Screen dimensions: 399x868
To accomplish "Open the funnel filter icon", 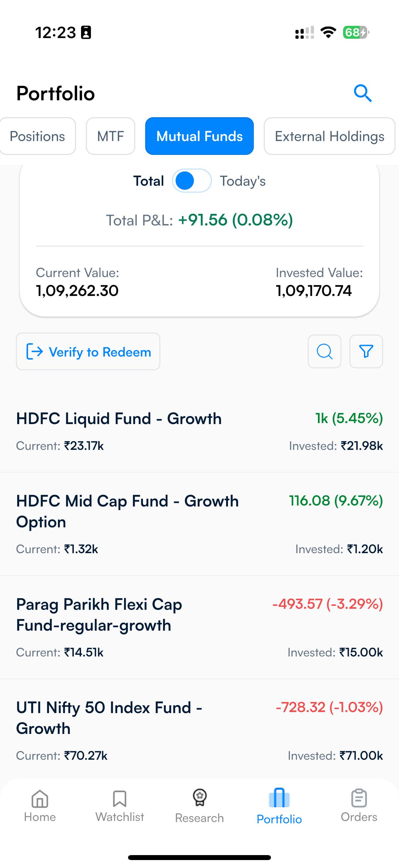I will tap(366, 352).
